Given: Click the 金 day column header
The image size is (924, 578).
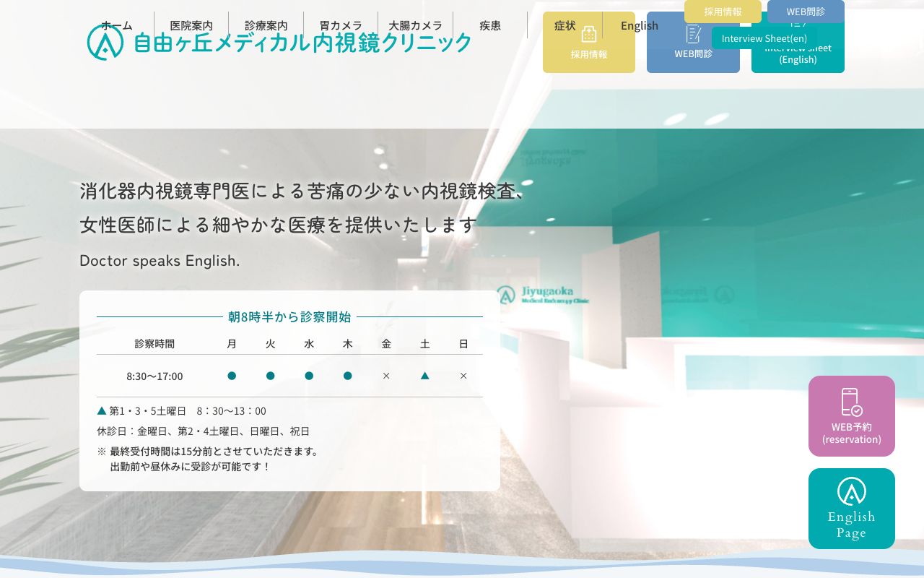Looking at the screenshot, I should coord(386,344).
